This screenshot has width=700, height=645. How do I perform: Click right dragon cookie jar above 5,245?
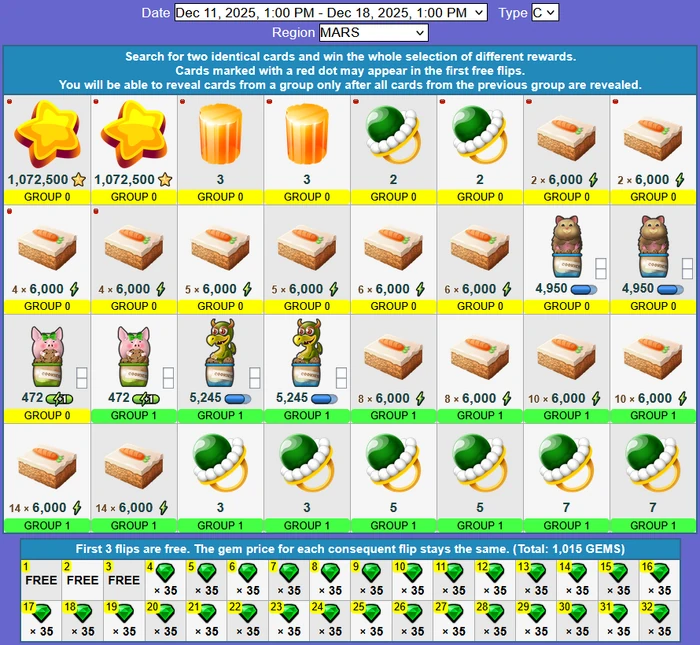307,353
